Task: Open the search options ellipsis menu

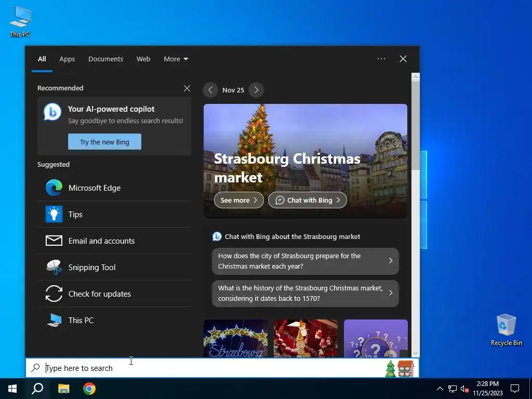Action: tap(381, 59)
